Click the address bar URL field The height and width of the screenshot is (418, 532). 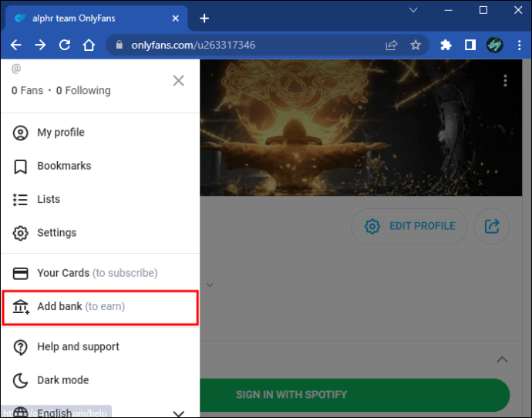point(251,46)
